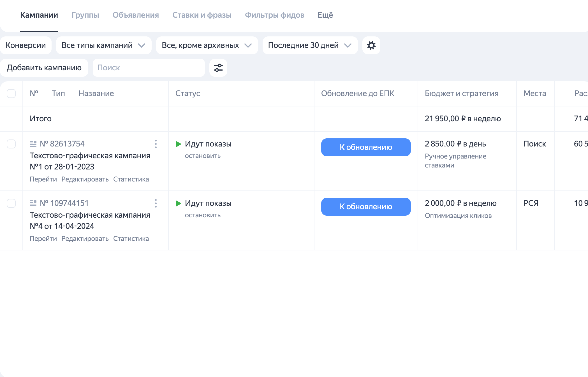Screen dimensions: 588x377
Task: Select checkbox for campaign № 109744151
Action: [11, 203]
